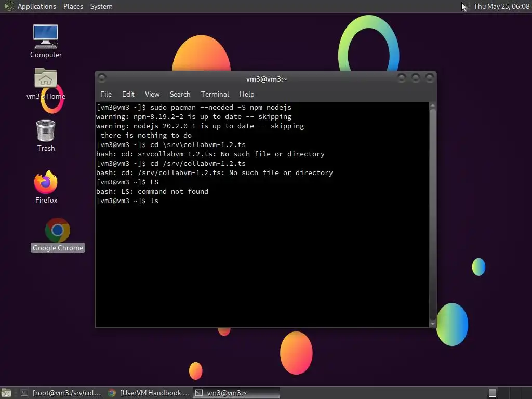Screen dimensions: 532x399
Task: Switch to UserVM Handbook Chrome taskbar window
Action: pos(149,393)
